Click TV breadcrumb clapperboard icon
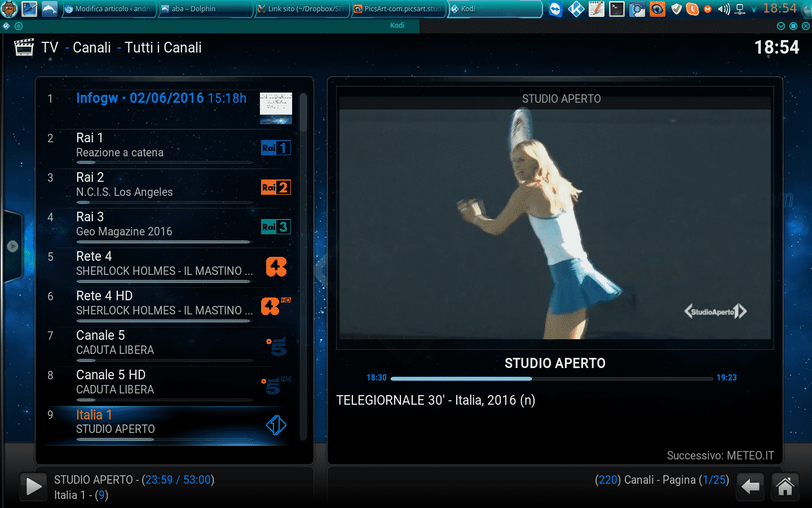 (24, 47)
